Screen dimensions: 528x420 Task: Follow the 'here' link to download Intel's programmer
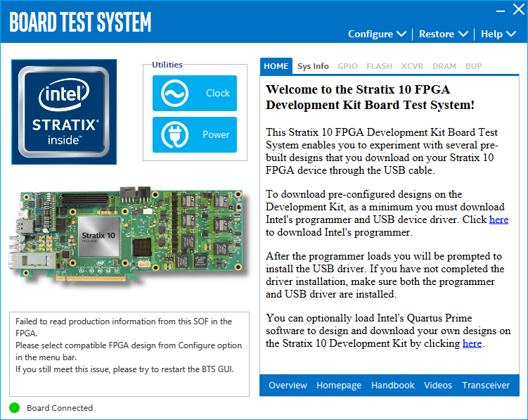pyautogui.click(x=498, y=219)
